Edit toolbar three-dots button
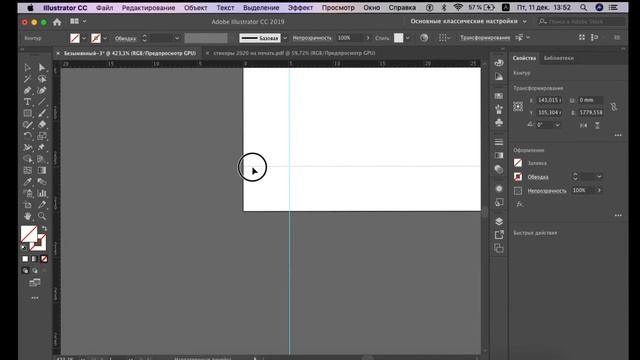The height and width of the screenshot is (360, 640). click(x=35, y=298)
